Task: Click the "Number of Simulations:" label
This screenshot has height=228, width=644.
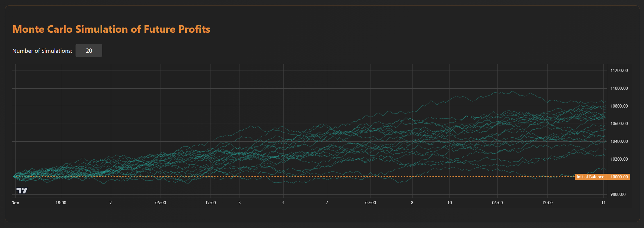Action: [42, 51]
